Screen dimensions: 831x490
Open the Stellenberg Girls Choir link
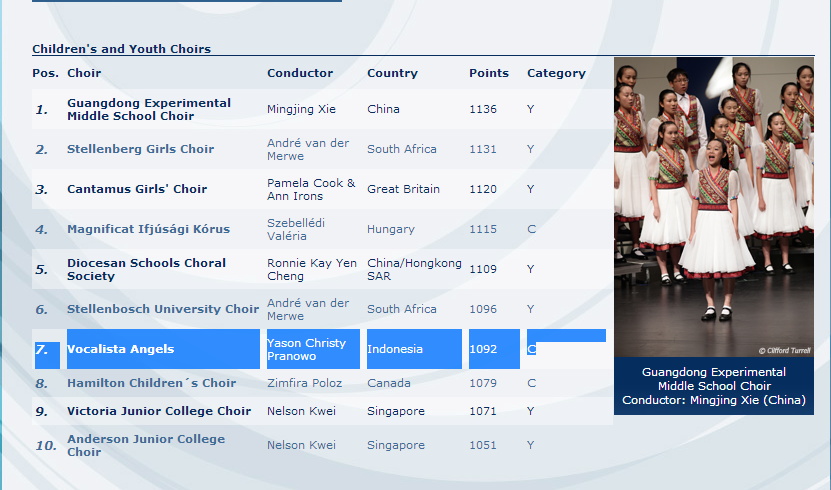click(140, 149)
